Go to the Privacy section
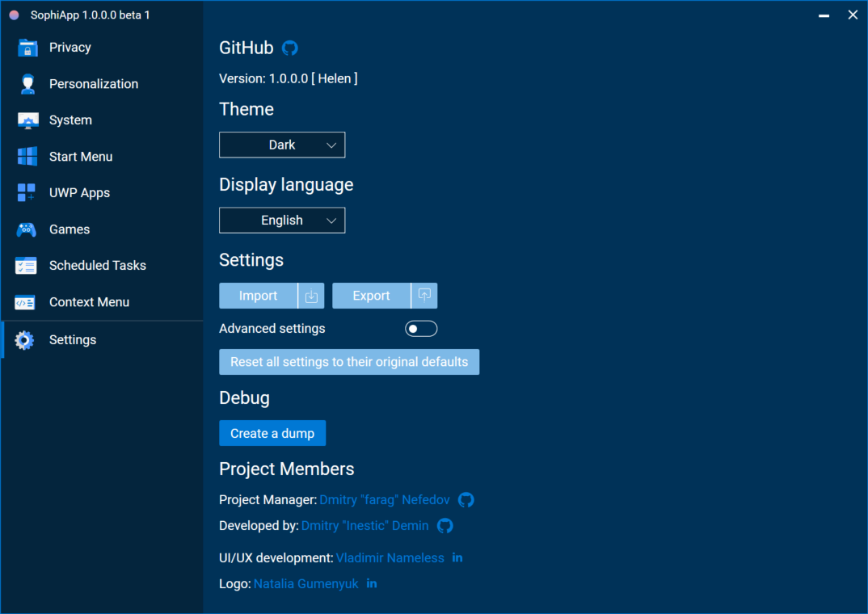This screenshot has width=868, height=614. (102, 48)
